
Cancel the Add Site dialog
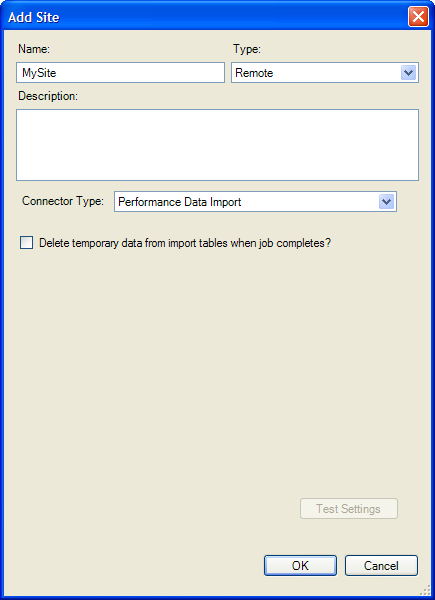pyautogui.click(x=381, y=566)
